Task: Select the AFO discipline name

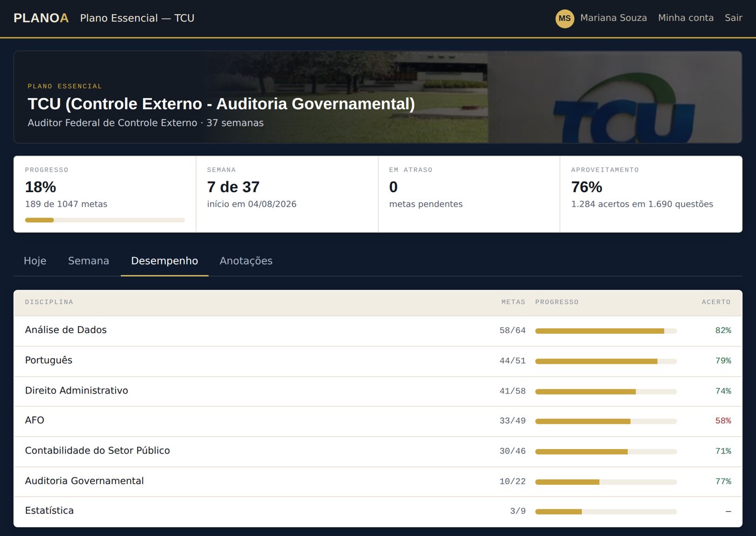Action: (35, 420)
